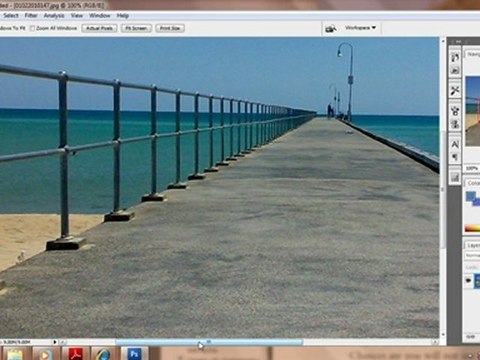The height and width of the screenshot is (360, 480).
Task: Select the Color panel tab
Action: pos(473,183)
